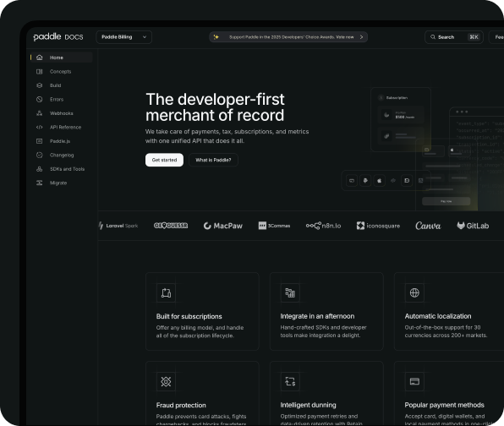Click the Get started button
Screen dimensions: 504x426
[164, 160]
